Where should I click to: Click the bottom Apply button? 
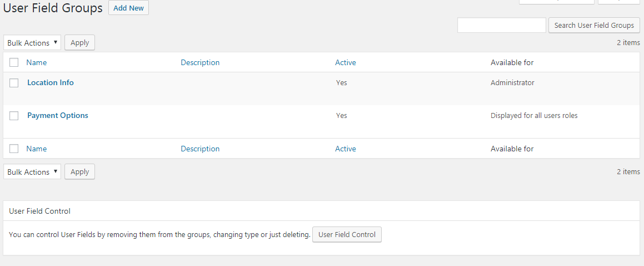(79, 172)
